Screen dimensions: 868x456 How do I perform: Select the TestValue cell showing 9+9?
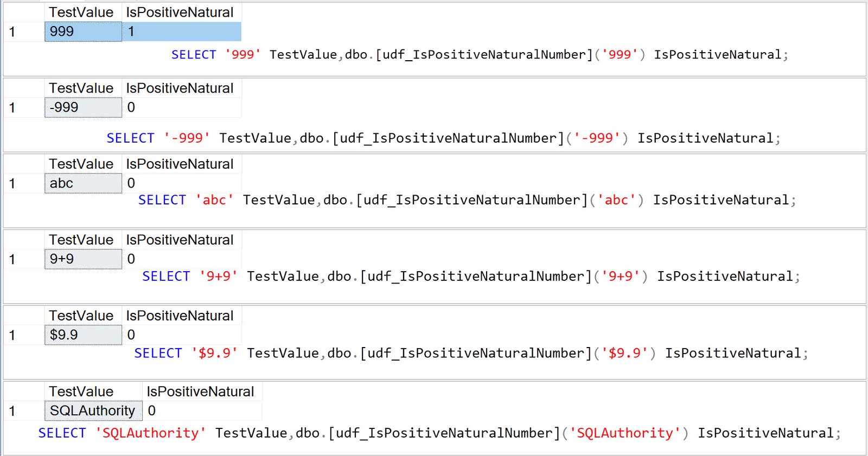[83, 259]
